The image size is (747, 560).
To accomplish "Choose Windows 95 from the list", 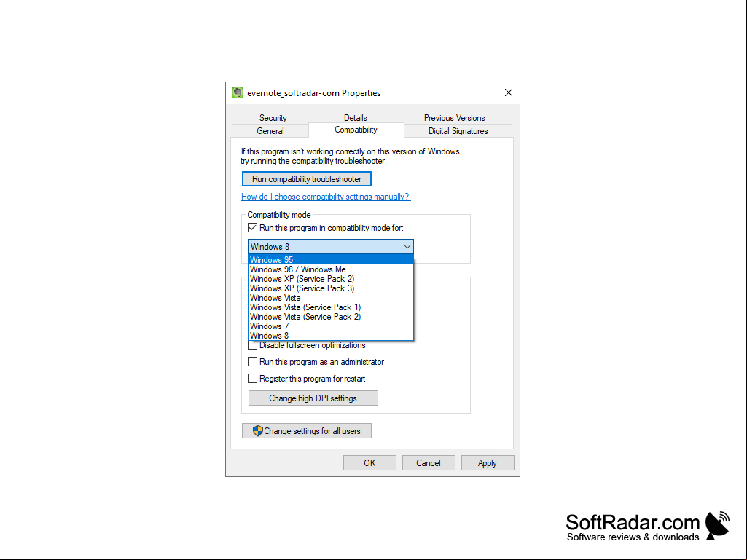I will click(331, 259).
